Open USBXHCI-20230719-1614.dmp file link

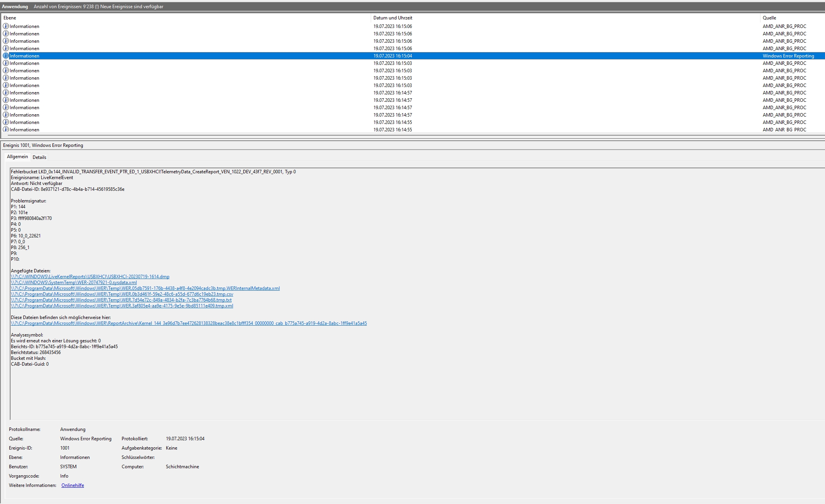pos(90,277)
